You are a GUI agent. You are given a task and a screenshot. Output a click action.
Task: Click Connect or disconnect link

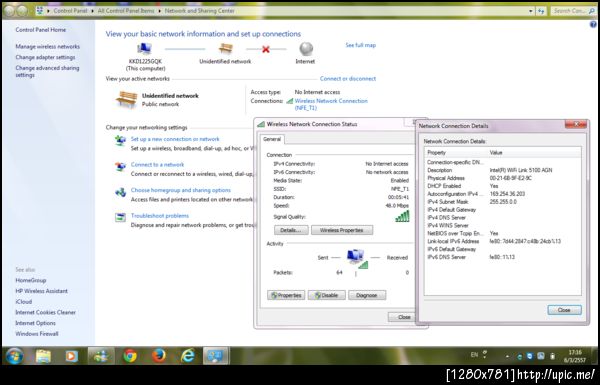click(348, 78)
